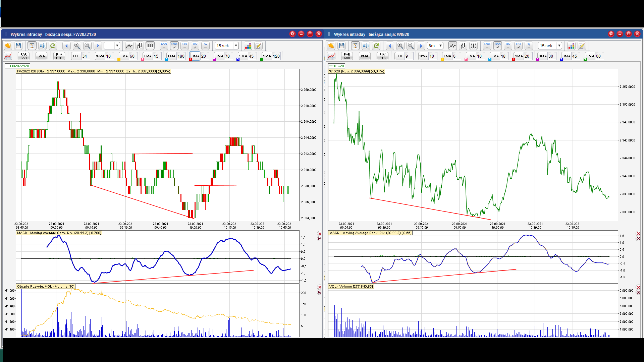The image size is (644, 362).
Task: Toggle DMA indicator on the FW20Z2120 chart
Action: tap(41, 56)
